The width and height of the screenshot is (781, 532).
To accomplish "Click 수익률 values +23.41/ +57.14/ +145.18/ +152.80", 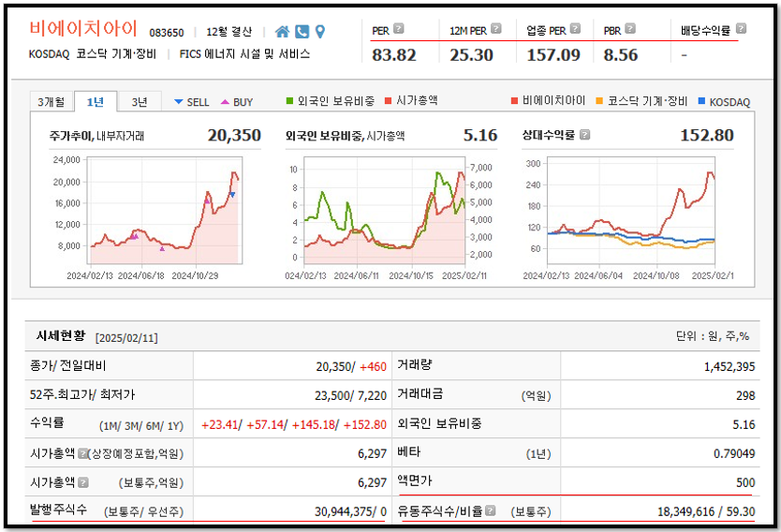I will tap(294, 424).
